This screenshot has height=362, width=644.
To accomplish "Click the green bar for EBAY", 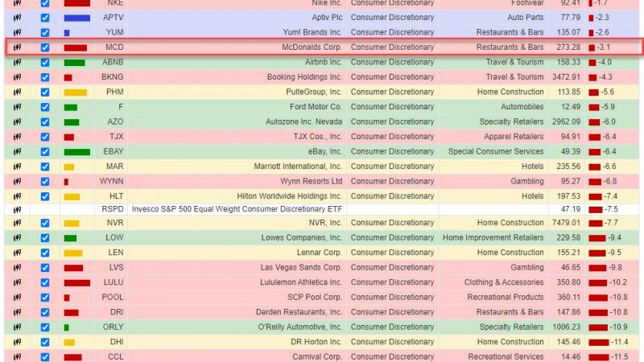I will 76,152.
